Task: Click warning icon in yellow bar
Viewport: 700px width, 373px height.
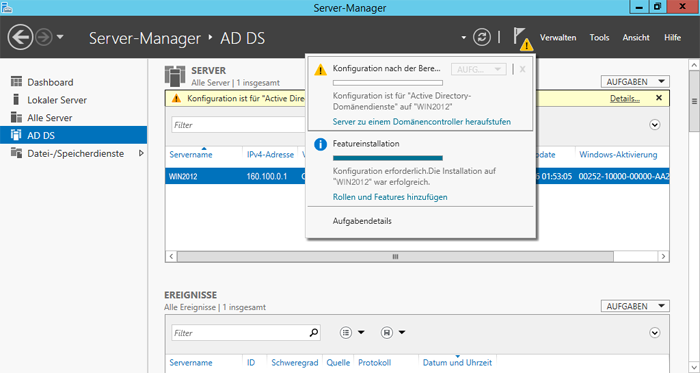Action: (x=177, y=98)
